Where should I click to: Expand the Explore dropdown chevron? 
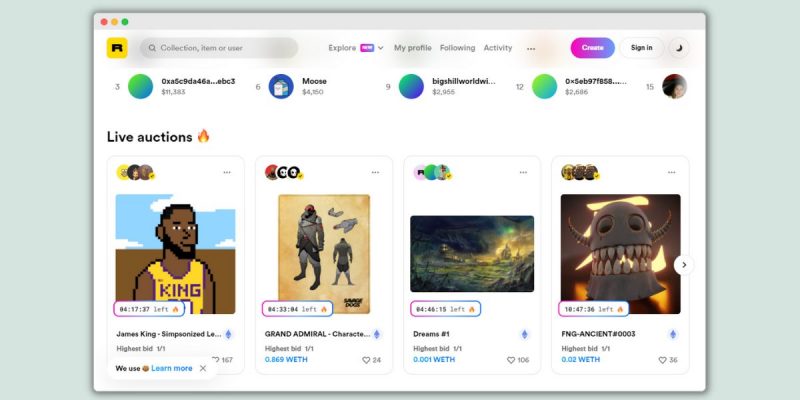381,48
